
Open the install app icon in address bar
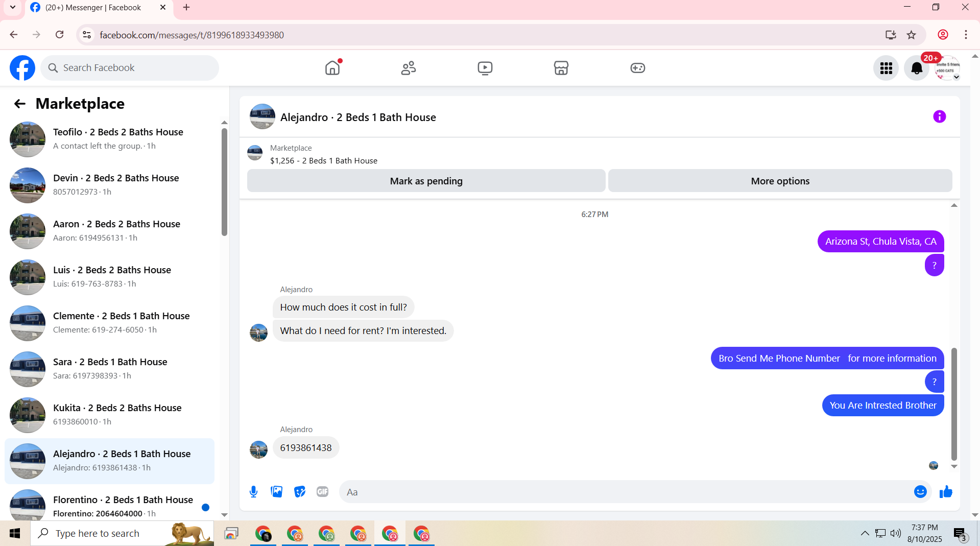pyautogui.click(x=891, y=35)
